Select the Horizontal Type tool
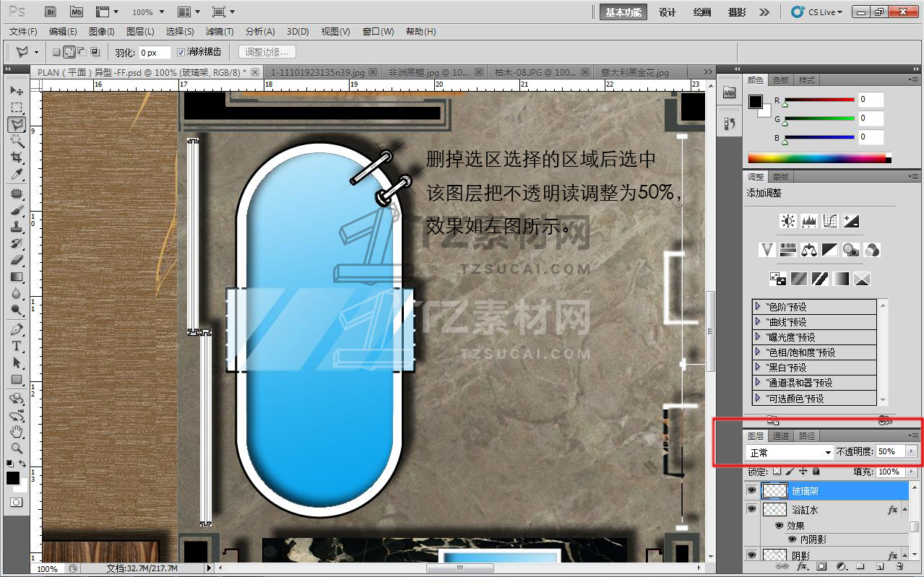Viewport: 924px width, 577px height. click(x=17, y=346)
